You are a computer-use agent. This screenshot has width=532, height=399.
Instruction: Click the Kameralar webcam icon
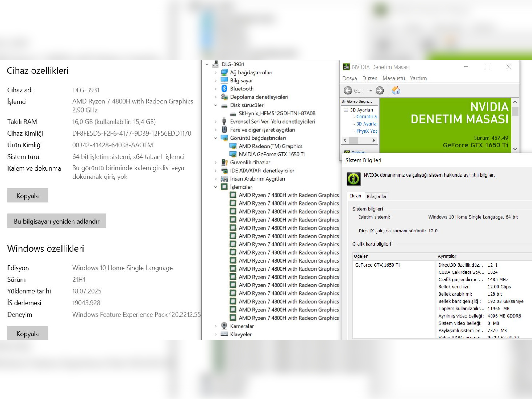pos(224,326)
